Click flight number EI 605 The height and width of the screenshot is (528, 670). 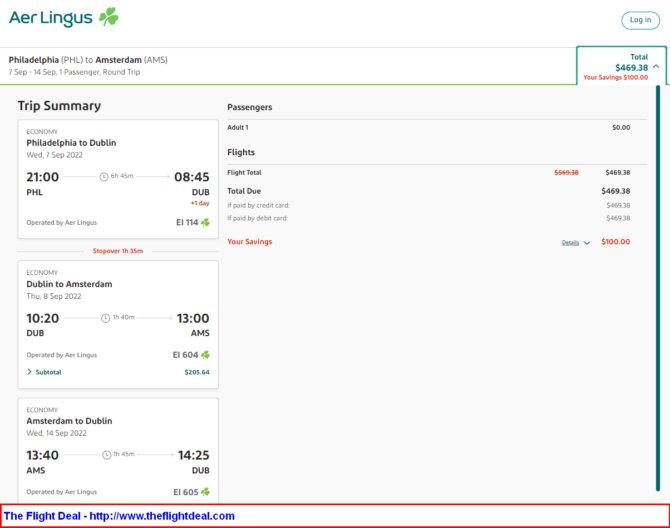(186, 492)
